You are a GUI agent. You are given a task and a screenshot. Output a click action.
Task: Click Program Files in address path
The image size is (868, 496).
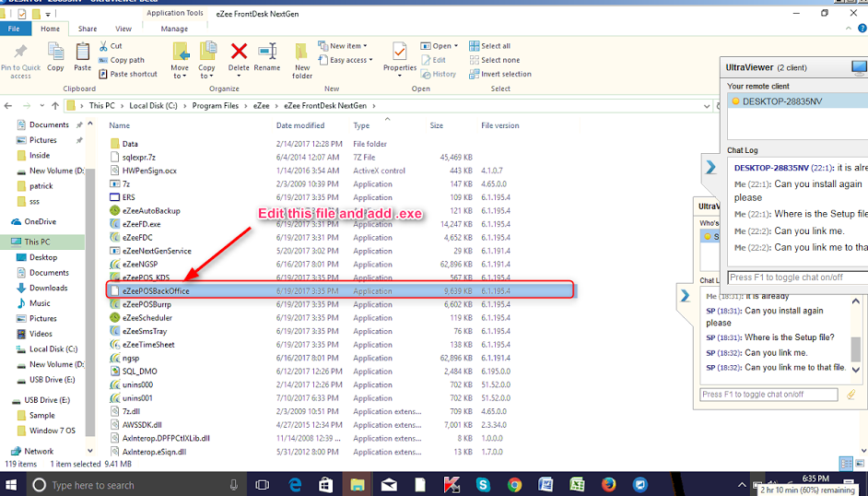216,106
